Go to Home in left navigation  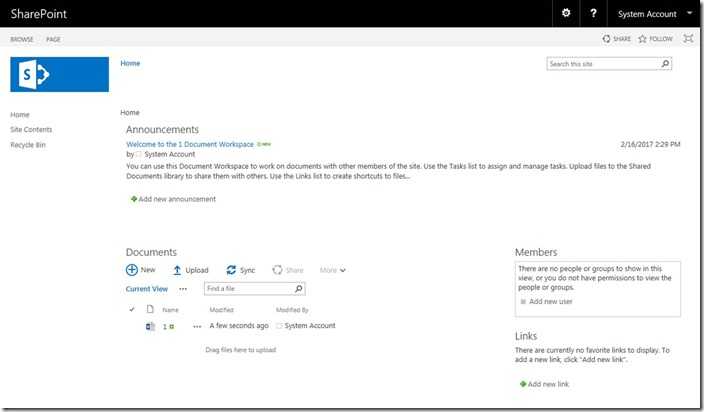(20, 115)
